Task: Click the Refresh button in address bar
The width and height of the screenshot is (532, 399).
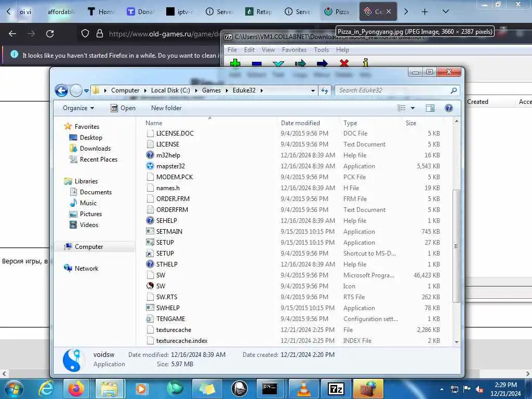Action: (325, 90)
